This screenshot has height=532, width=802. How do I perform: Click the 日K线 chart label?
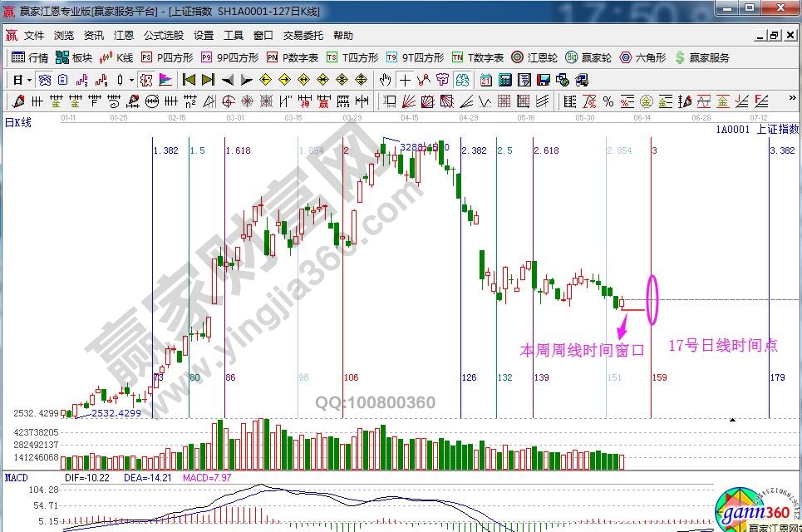(18, 122)
